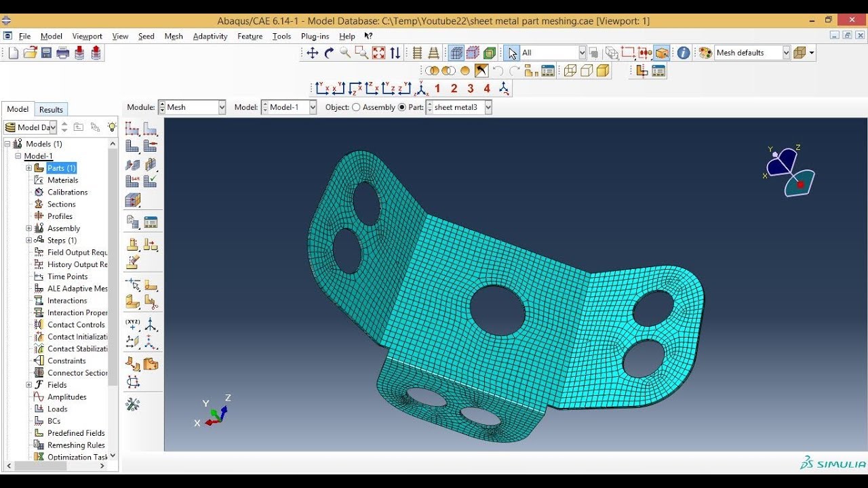The width and height of the screenshot is (868, 488).
Task: Click the Auto-Fit View icon
Action: 378,53
